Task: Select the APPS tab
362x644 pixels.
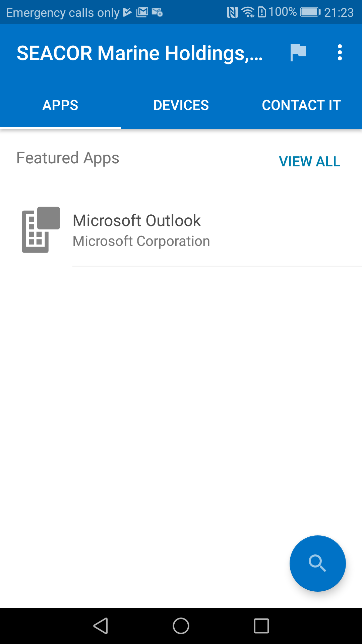Action: tap(60, 105)
